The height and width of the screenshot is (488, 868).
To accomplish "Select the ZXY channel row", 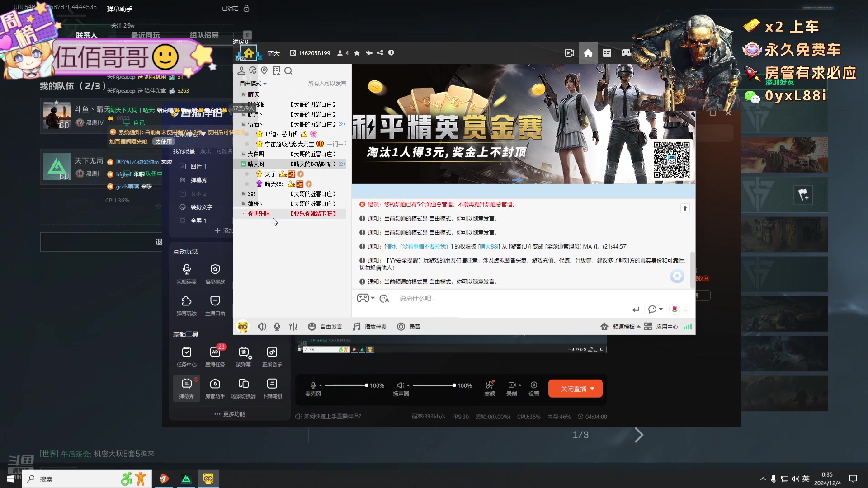I will (290, 194).
